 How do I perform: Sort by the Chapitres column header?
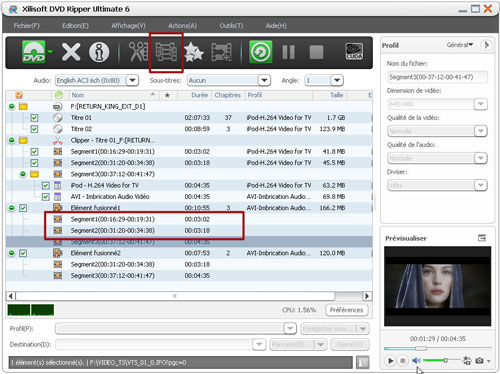click(x=228, y=95)
